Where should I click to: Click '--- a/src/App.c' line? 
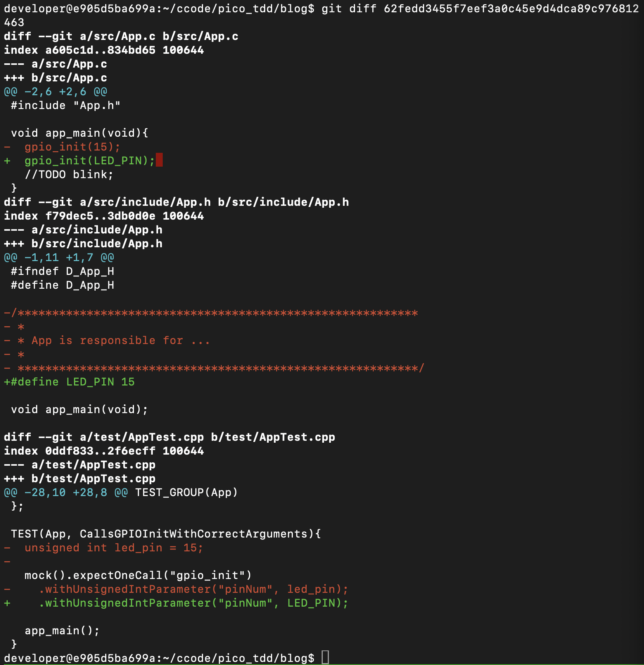(56, 64)
